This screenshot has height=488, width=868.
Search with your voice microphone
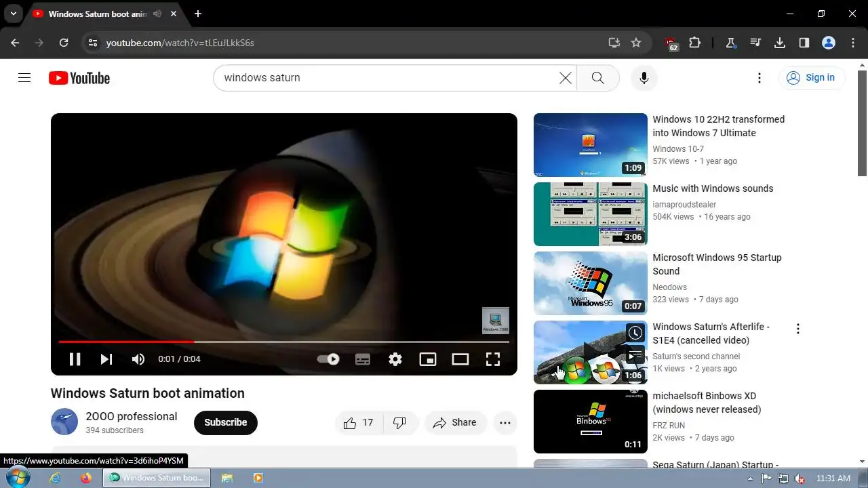tap(644, 78)
